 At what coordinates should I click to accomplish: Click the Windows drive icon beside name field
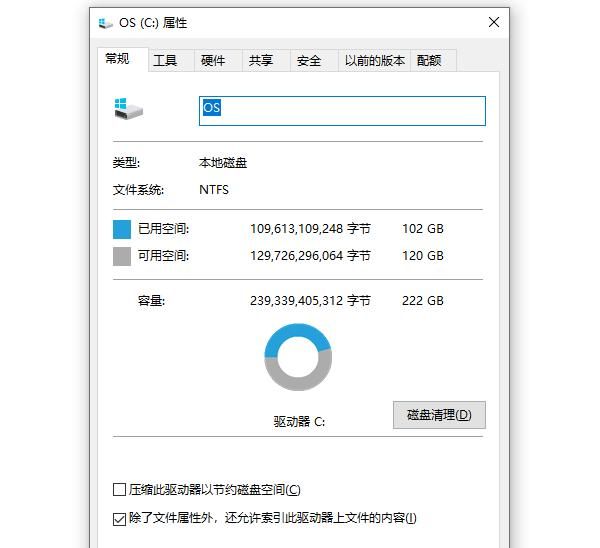[129, 109]
